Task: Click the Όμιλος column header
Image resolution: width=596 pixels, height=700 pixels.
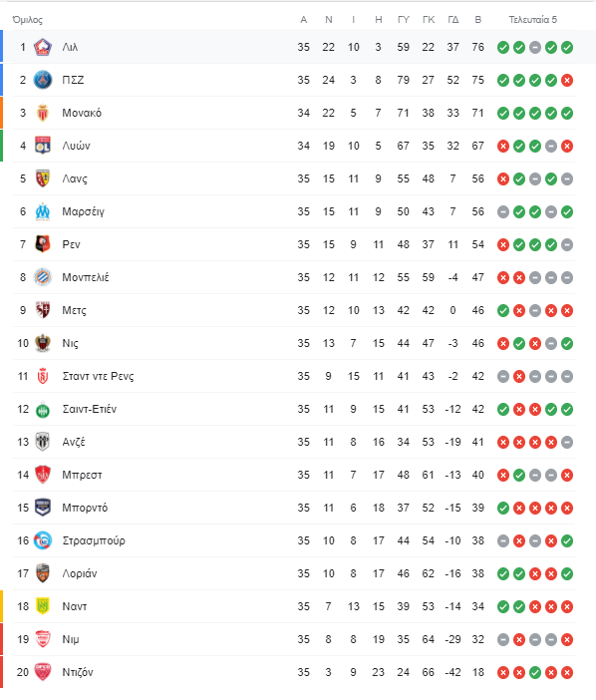Action: coord(27,20)
